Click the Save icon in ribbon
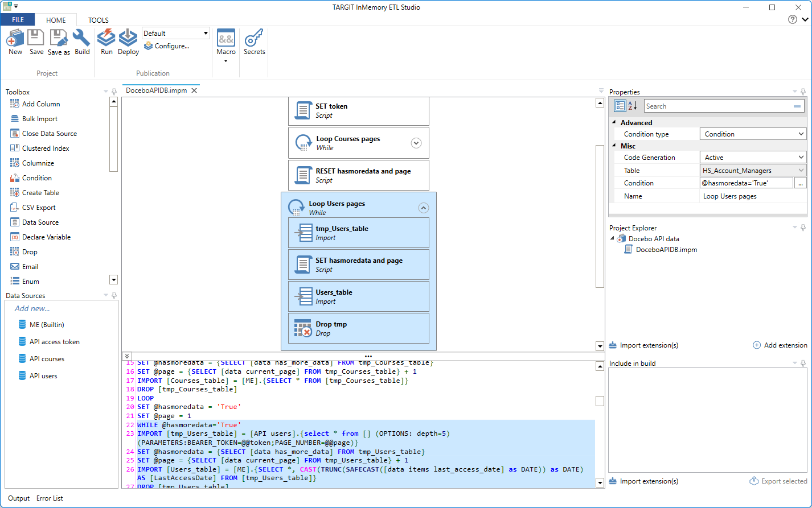This screenshot has width=812, height=508. pos(36,38)
